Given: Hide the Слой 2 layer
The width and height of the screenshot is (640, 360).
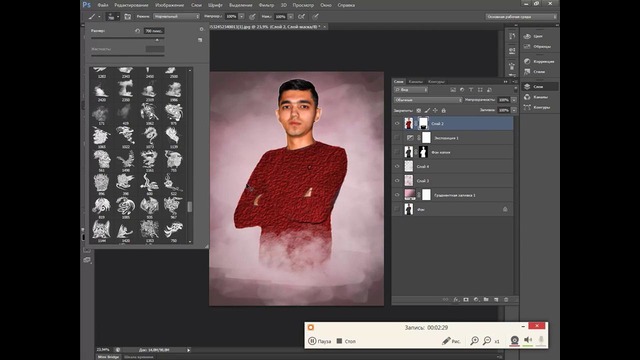Looking at the screenshot, I should pyautogui.click(x=397, y=124).
